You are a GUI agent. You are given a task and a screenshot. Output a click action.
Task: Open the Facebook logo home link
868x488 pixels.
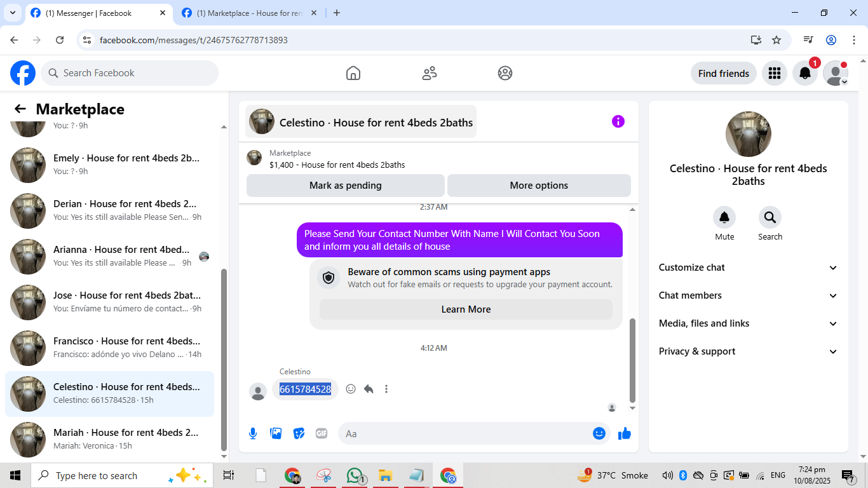(x=23, y=73)
